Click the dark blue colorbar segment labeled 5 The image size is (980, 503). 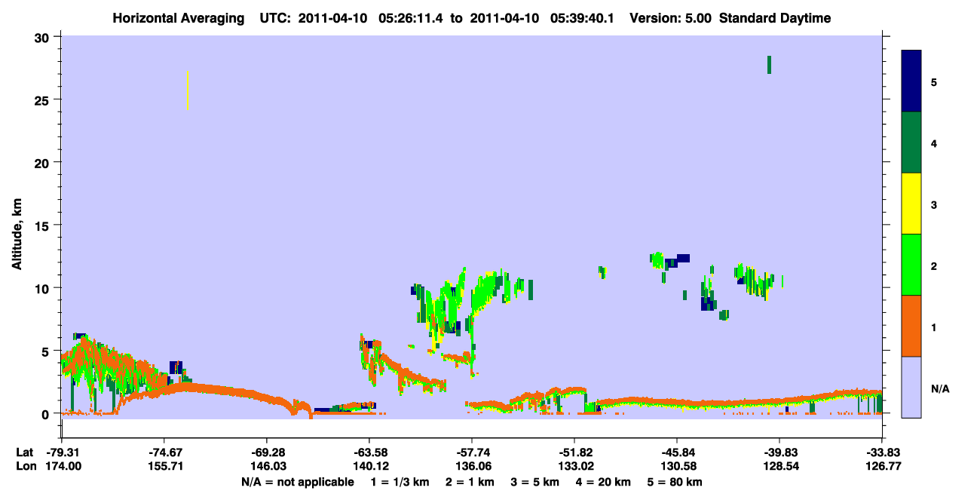tap(911, 81)
